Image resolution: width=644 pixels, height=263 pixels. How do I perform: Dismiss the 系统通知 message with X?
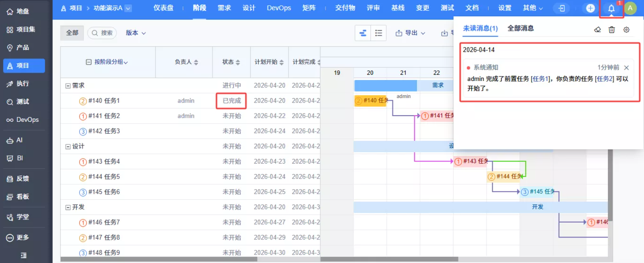pyautogui.click(x=626, y=68)
